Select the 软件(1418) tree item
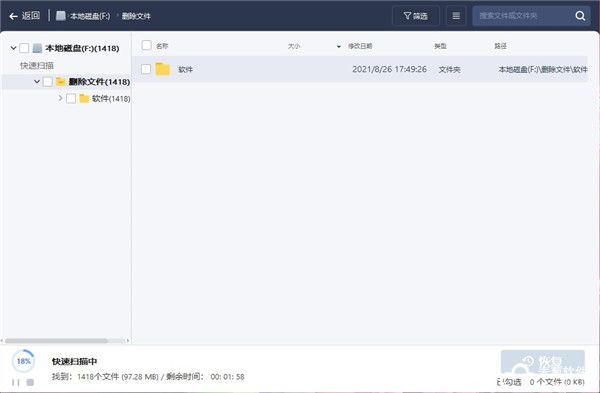Image resolution: width=600 pixels, height=393 pixels. tap(111, 99)
